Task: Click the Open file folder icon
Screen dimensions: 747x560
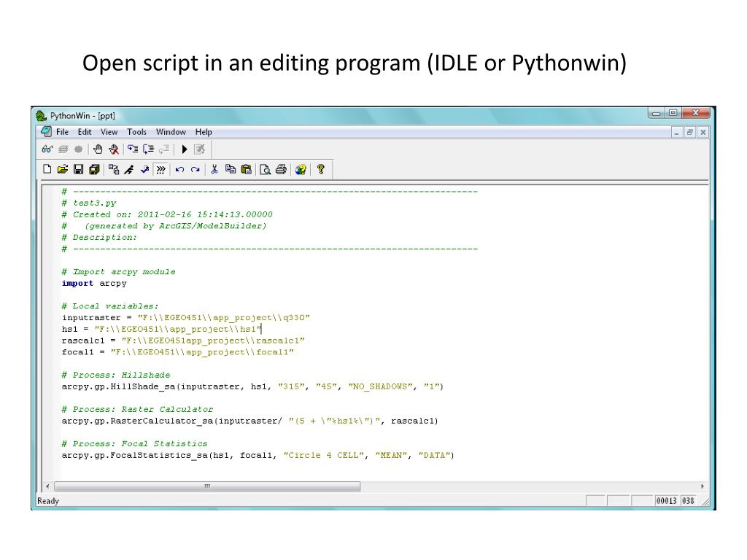Action: pyautogui.click(x=63, y=169)
